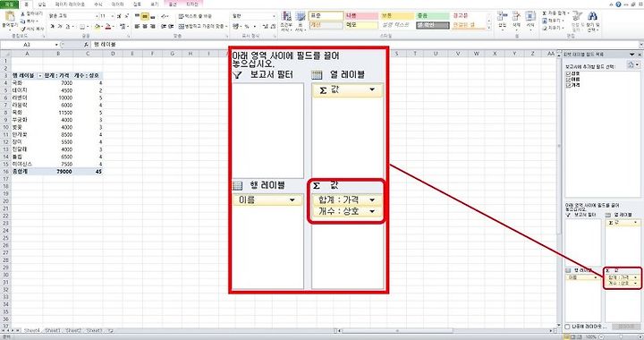Click the align left icon
The height and width of the screenshot is (340, 644).
[x=137, y=26]
